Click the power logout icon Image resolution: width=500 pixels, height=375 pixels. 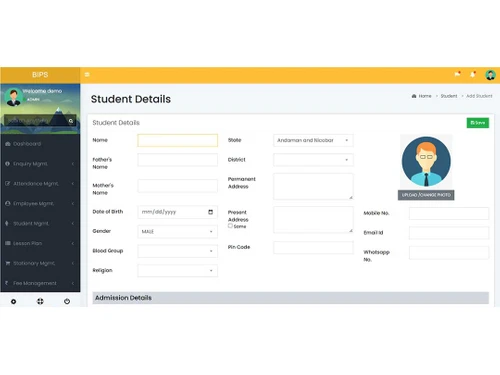[67, 301]
